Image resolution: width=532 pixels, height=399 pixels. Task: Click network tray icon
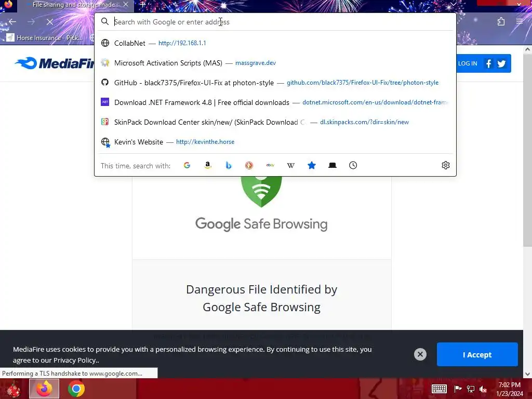click(x=471, y=389)
